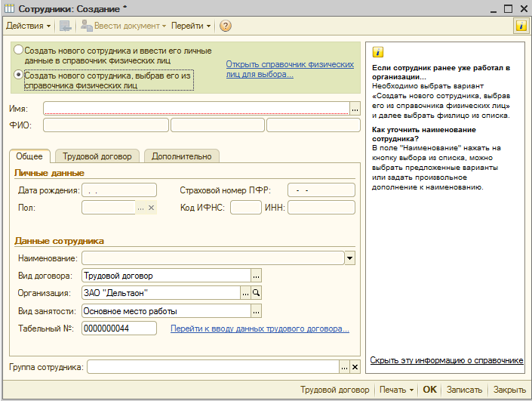Open the Перейти dropdown menu
532x401 pixels.
191,26
